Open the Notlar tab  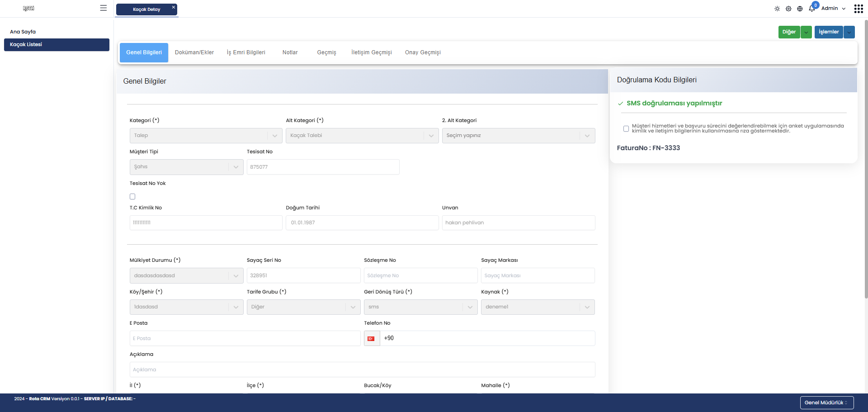pos(290,52)
